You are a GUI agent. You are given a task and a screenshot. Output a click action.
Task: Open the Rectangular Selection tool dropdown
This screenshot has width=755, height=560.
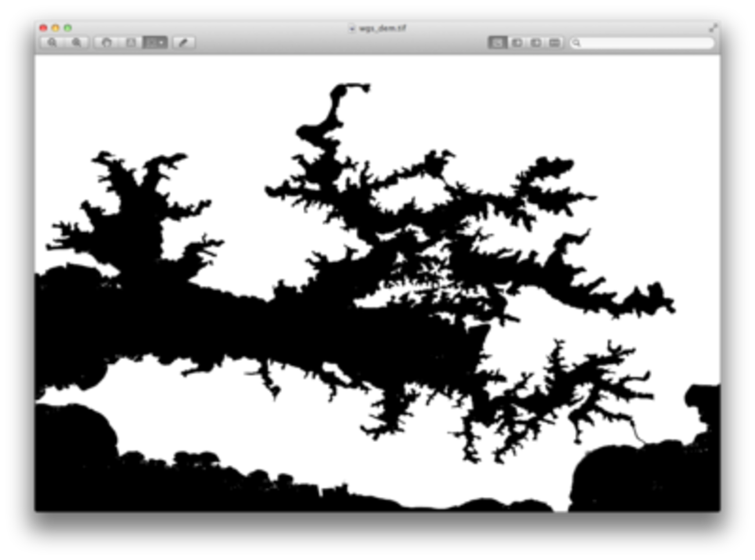(x=155, y=42)
